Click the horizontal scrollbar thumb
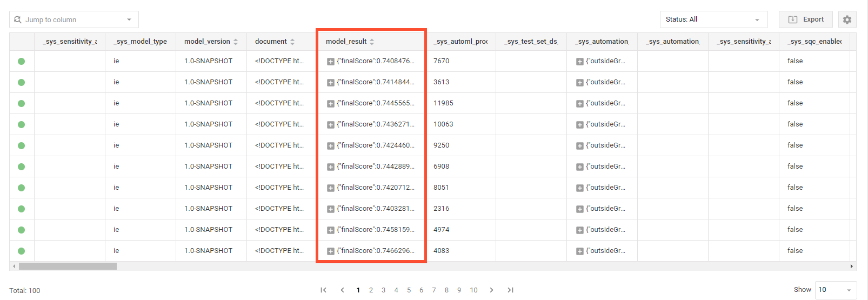 point(68,266)
